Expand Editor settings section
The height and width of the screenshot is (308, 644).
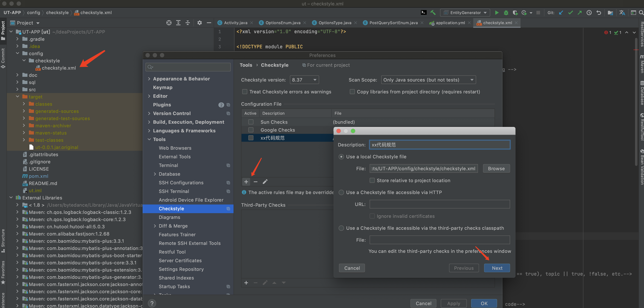pos(149,96)
